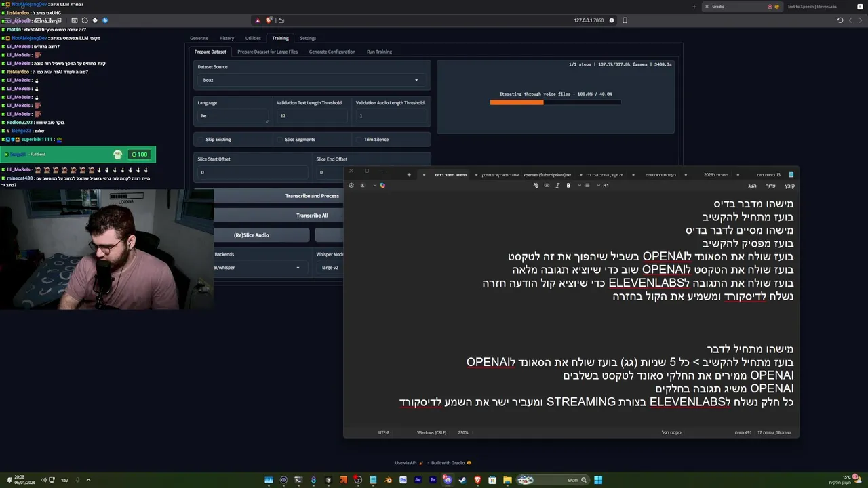Open the 230% zoom menu in status bar
The height and width of the screenshot is (488, 868).
coord(463,432)
